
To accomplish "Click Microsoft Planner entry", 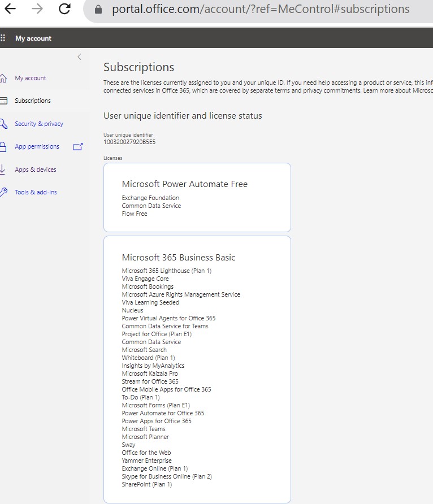I will pyautogui.click(x=145, y=437).
